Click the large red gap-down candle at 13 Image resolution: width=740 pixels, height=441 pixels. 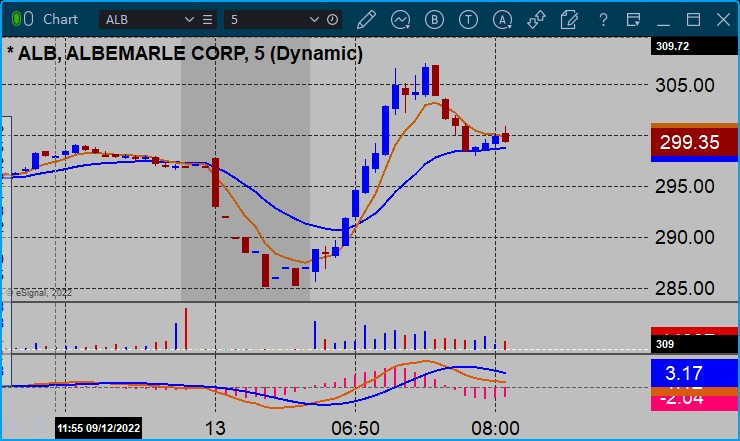click(215, 183)
